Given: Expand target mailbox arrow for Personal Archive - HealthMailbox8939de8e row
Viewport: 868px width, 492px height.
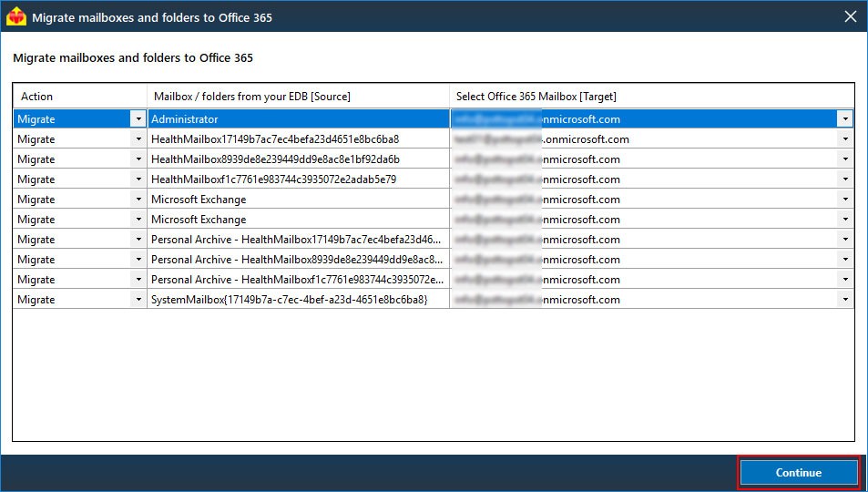Looking at the screenshot, I should (845, 260).
